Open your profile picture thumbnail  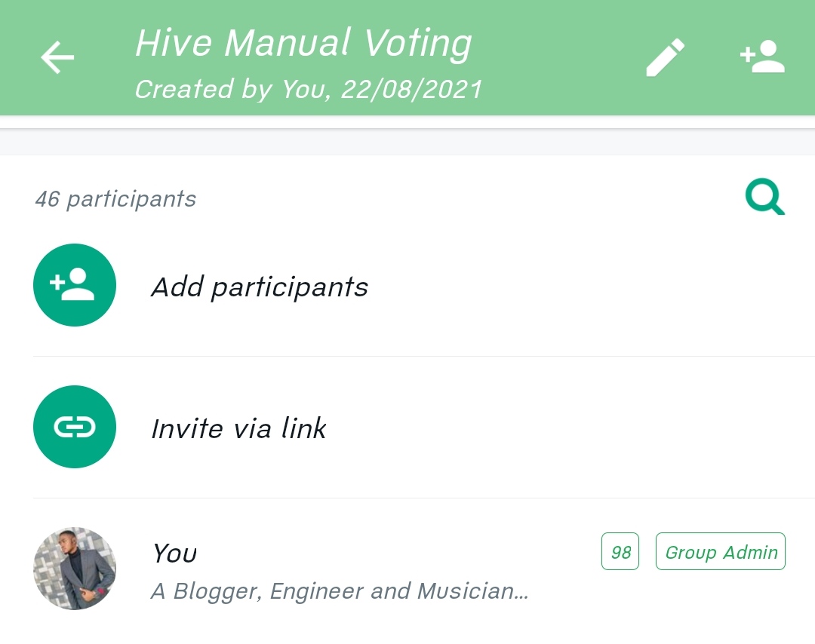(x=74, y=569)
